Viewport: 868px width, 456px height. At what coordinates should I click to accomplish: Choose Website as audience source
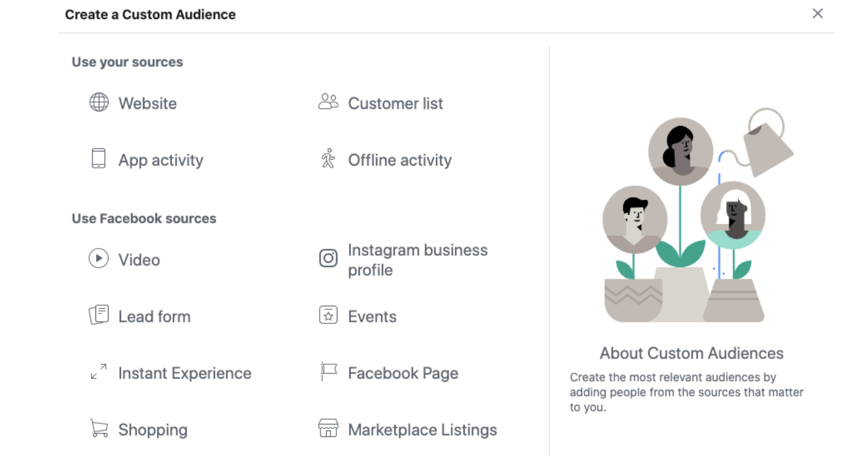(x=148, y=103)
